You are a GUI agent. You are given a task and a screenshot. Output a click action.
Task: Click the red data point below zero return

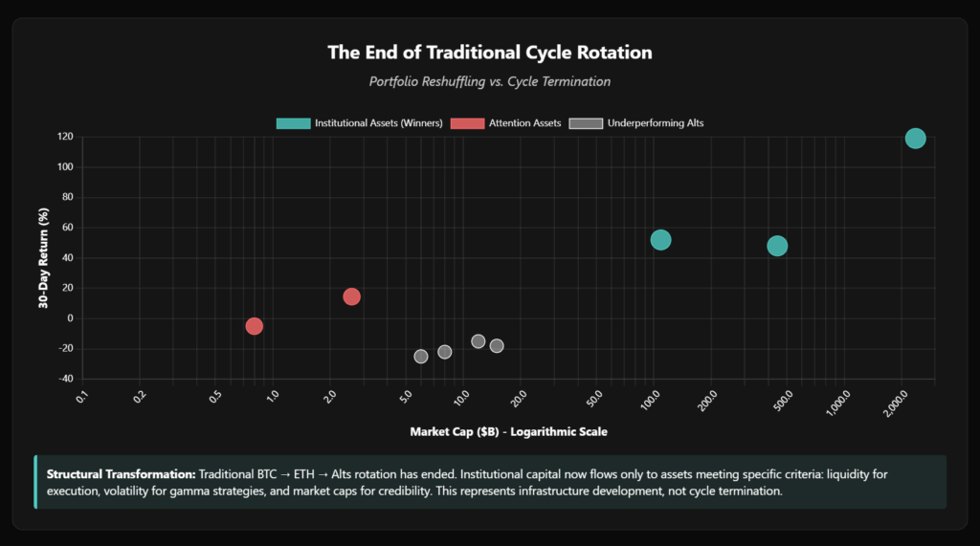coord(254,326)
